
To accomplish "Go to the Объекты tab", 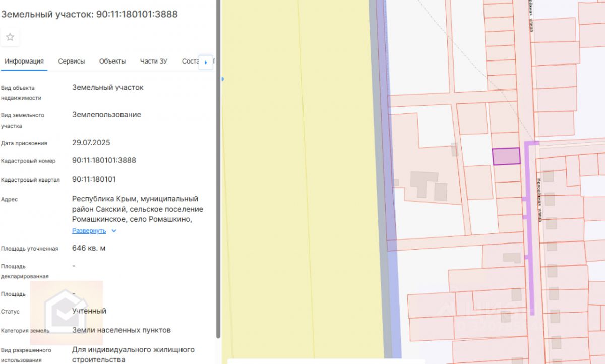I will pyautogui.click(x=112, y=62).
